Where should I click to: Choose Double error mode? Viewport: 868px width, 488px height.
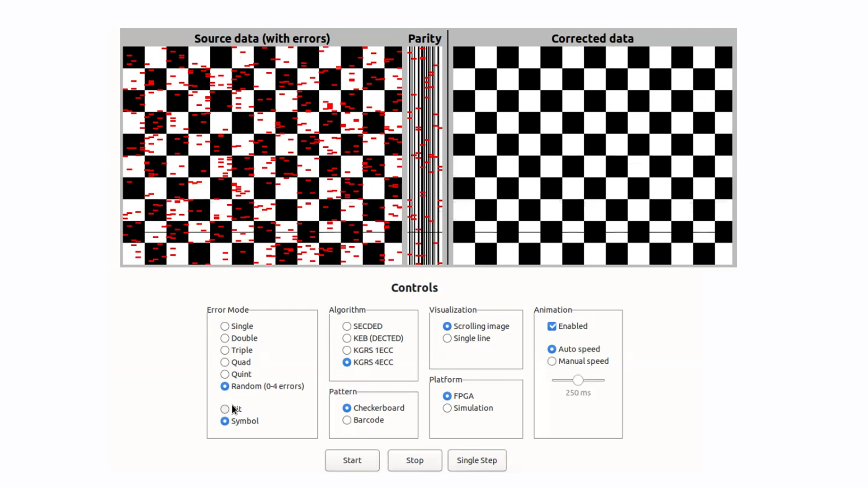tap(225, 338)
